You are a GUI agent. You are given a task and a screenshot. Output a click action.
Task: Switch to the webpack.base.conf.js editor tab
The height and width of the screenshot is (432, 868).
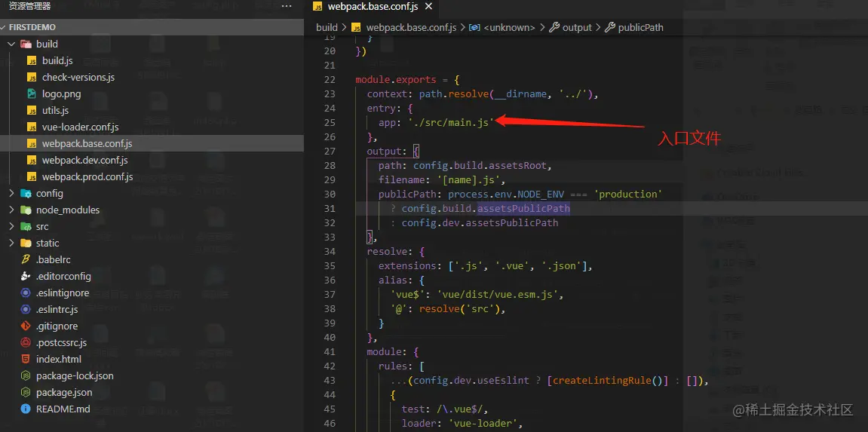pyautogui.click(x=372, y=7)
